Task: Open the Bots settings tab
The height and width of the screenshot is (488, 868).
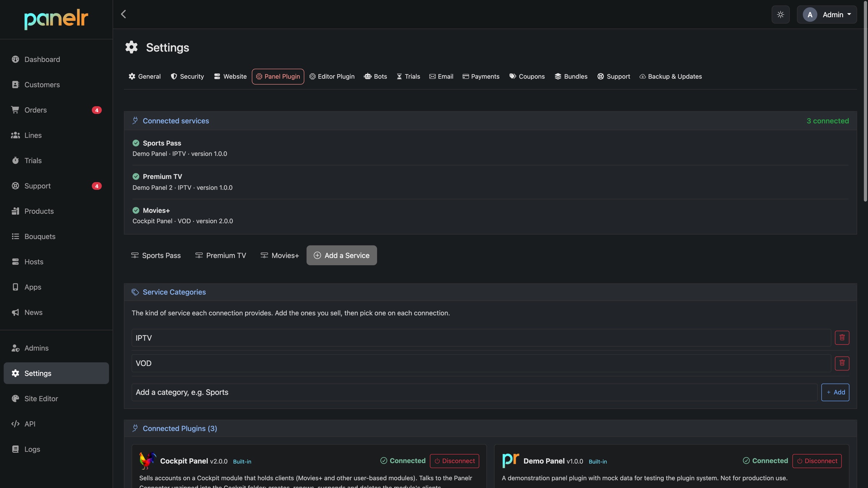Action: point(375,77)
